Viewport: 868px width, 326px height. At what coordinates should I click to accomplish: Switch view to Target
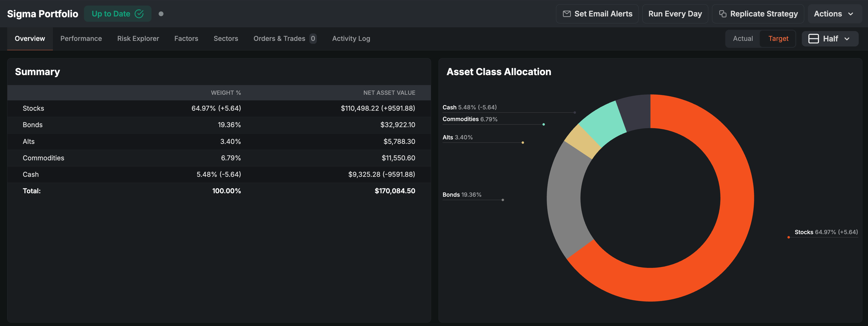click(x=778, y=38)
